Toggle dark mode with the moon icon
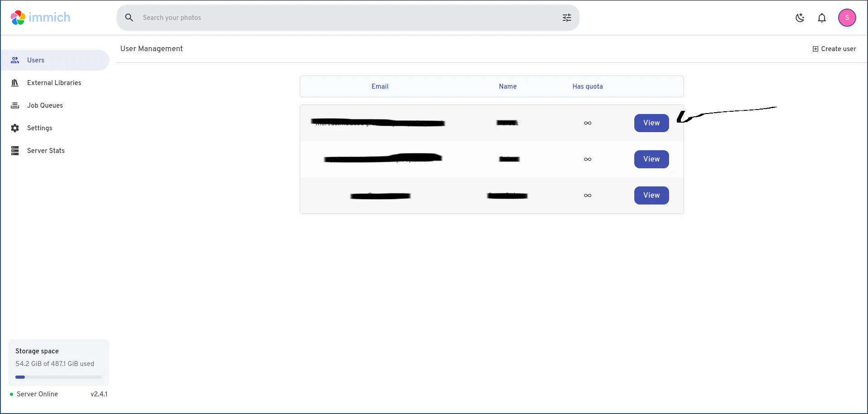The image size is (868, 414). click(x=800, y=18)
